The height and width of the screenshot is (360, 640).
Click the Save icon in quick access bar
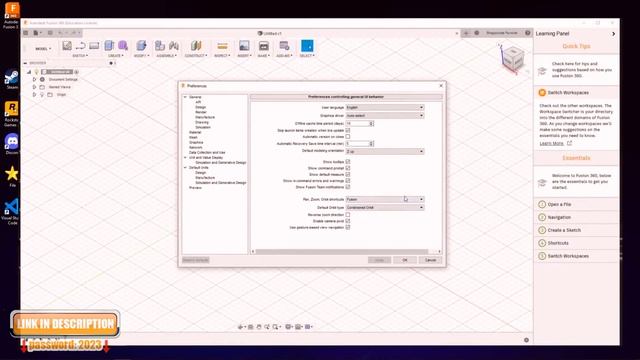pyautogui.click(x=50, y=33)
